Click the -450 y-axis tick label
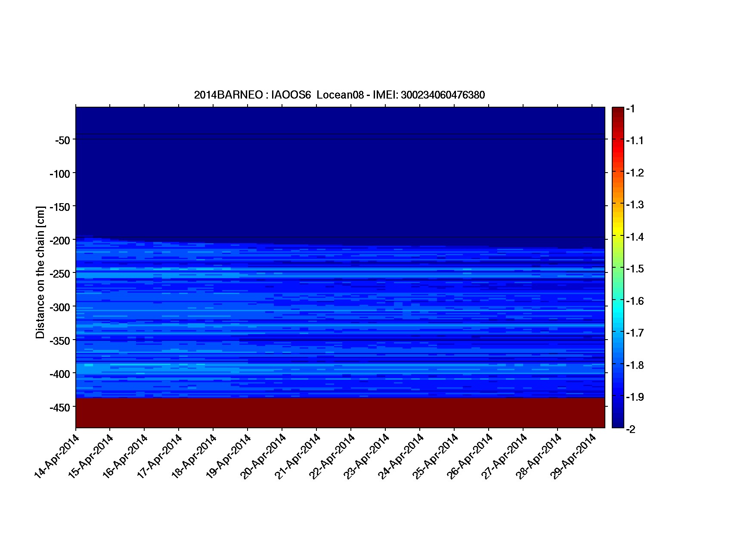This screenshot has width=756, height=535. 60,408
